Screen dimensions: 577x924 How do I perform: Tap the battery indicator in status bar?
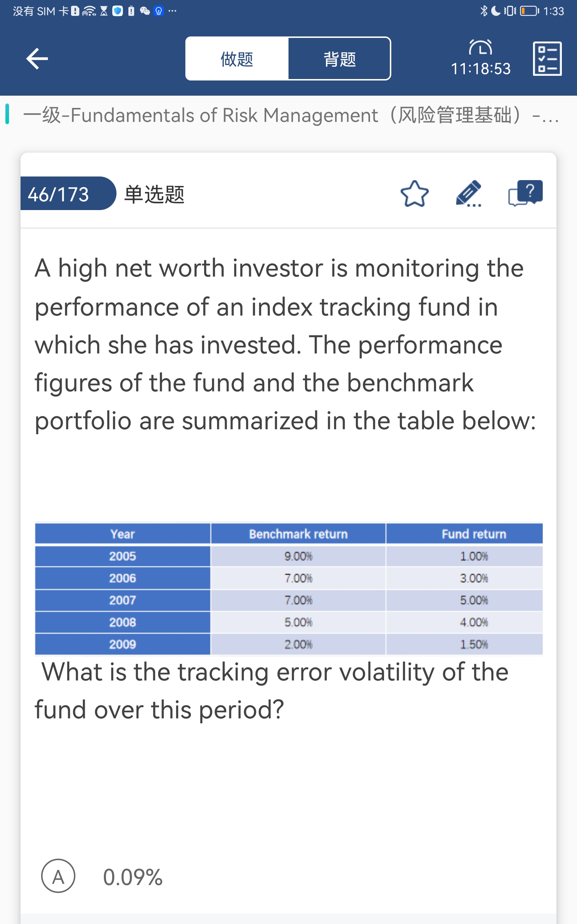point(529,11)
